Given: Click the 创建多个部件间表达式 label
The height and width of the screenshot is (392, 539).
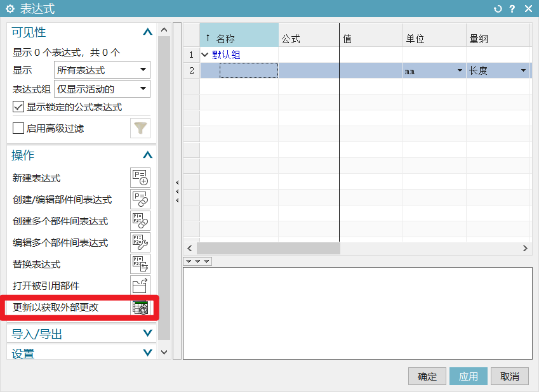Looking at the screenshot, I should [60, 221].
